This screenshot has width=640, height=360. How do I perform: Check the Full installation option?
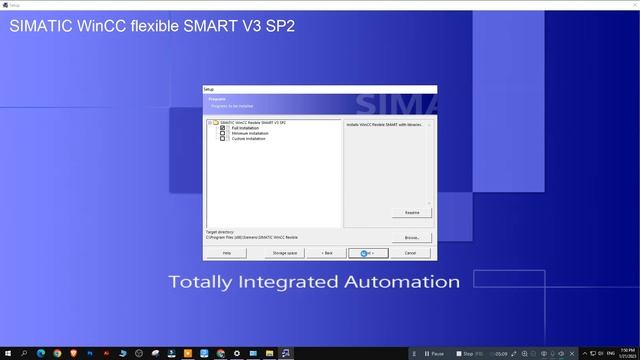[222, 128]
